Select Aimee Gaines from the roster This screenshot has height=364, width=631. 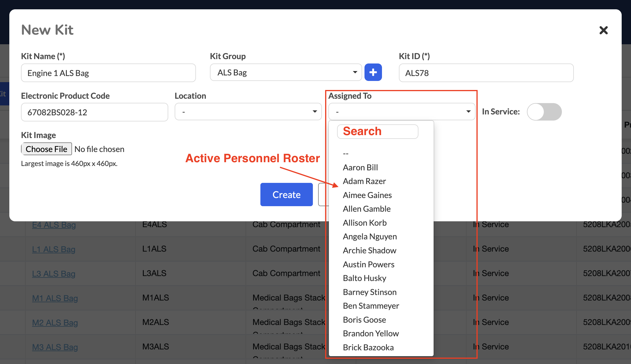[x=381, y=195]
